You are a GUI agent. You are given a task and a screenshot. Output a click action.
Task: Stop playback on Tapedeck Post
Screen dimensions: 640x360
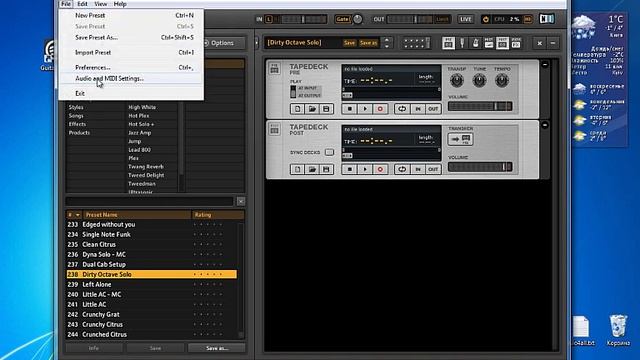click(x=350, y=169)
